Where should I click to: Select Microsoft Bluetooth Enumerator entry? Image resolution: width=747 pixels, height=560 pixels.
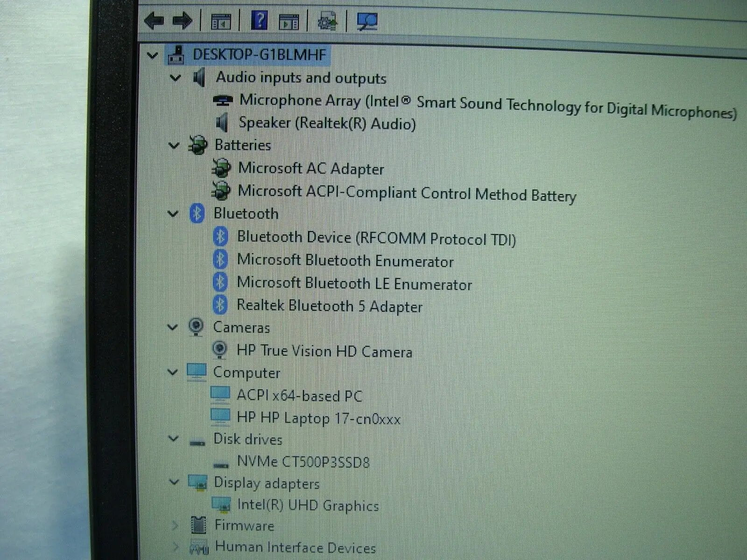point(345,260)
